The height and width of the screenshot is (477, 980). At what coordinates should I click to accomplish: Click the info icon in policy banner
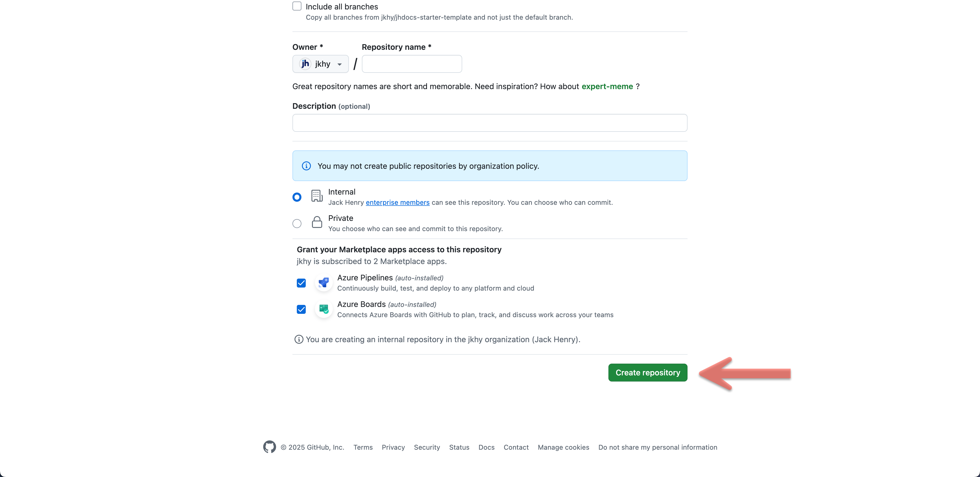click(x=306, y=166)
